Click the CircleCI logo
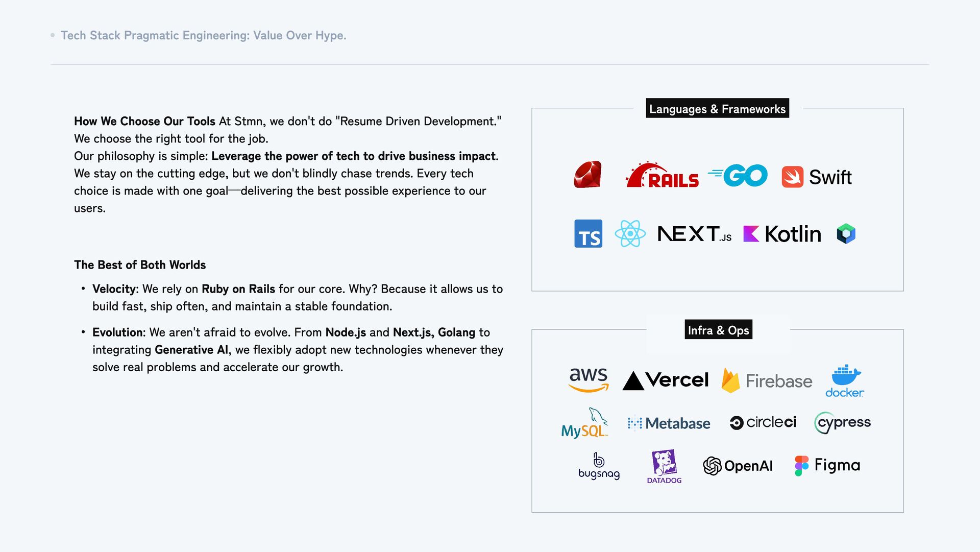Viewport: 980px width, 552px height. tap(763, 423)
